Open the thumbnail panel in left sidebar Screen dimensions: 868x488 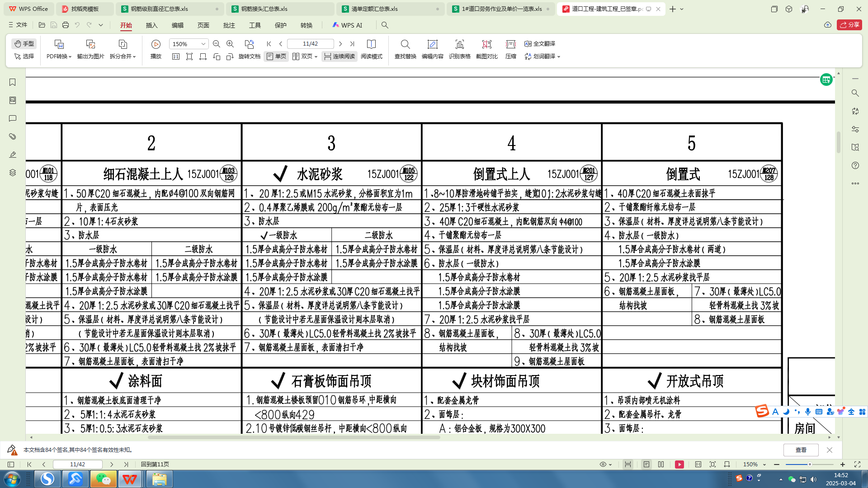(13, 100)
